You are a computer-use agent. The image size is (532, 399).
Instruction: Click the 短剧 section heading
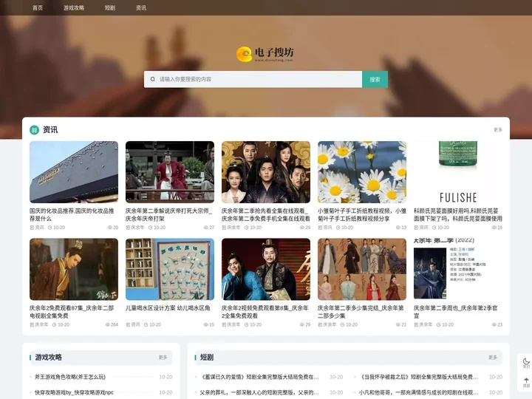tap(207, 358)
